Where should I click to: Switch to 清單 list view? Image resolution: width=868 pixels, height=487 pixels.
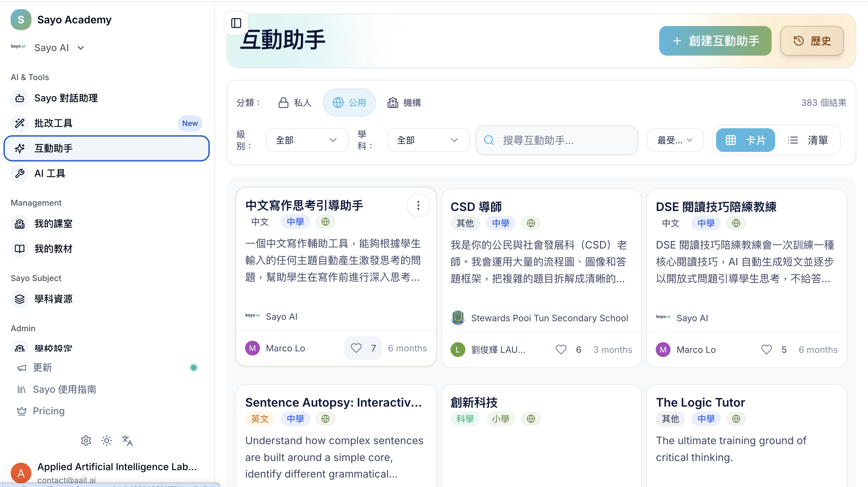point(807,140)
